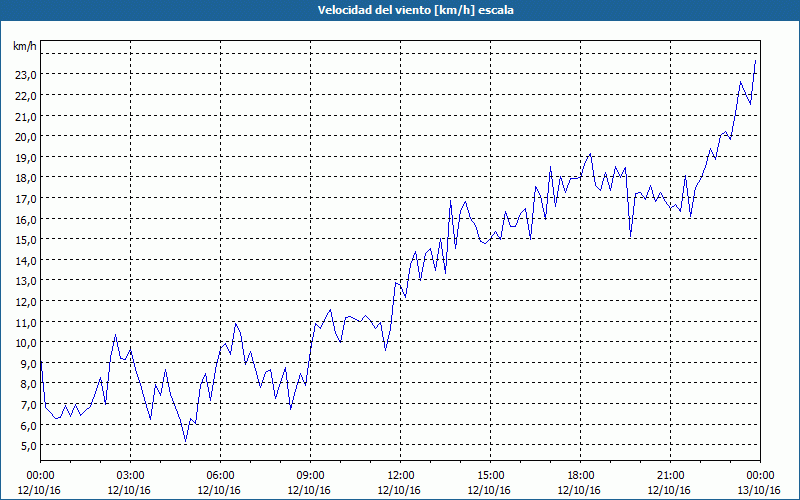800x500 pixels.
Task: Click the 12/10/16 date under 12:00
Action: click(399, 490)
